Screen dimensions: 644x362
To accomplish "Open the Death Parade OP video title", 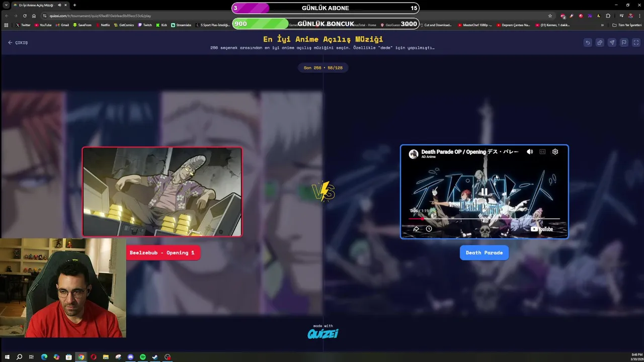I will (469, 151).
